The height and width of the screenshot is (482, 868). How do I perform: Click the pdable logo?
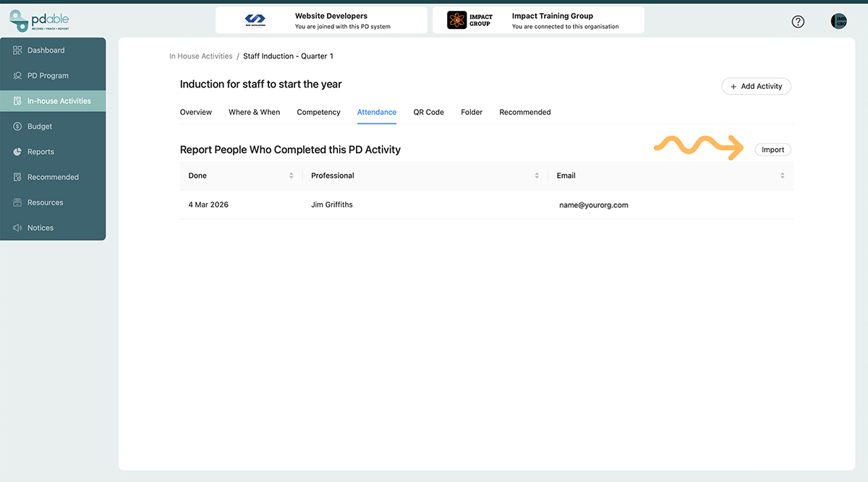40,21
